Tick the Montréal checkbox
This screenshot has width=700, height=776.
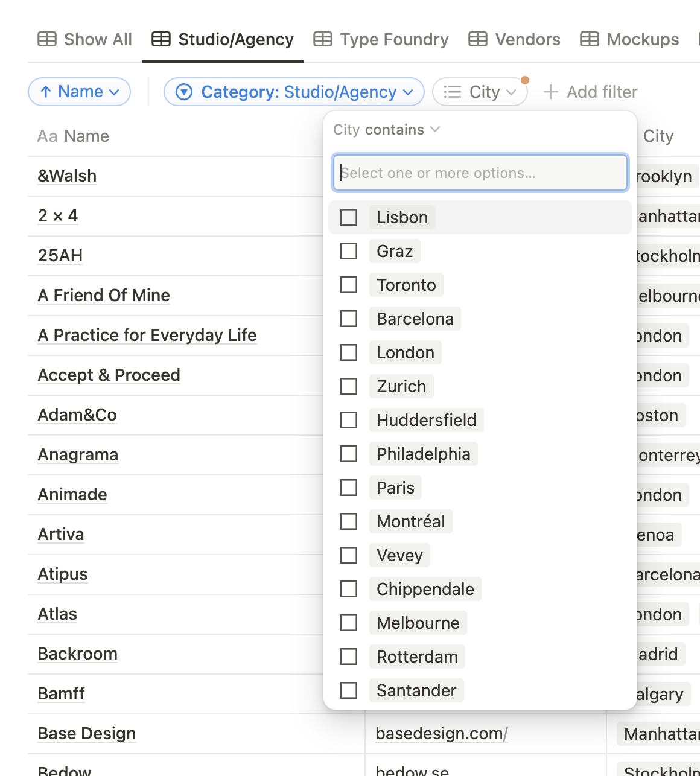pyautogui.click(x=349, y=521)
